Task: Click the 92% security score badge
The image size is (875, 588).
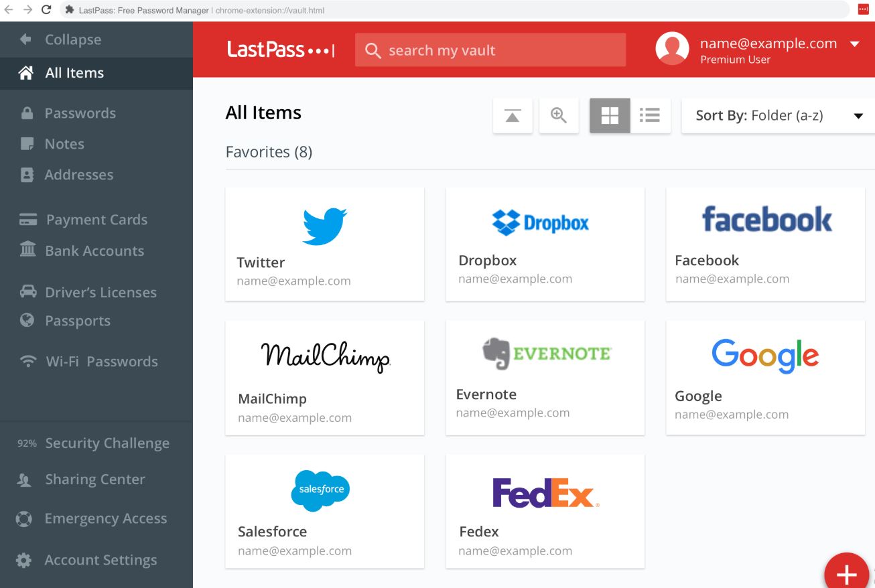Action: 27,443
